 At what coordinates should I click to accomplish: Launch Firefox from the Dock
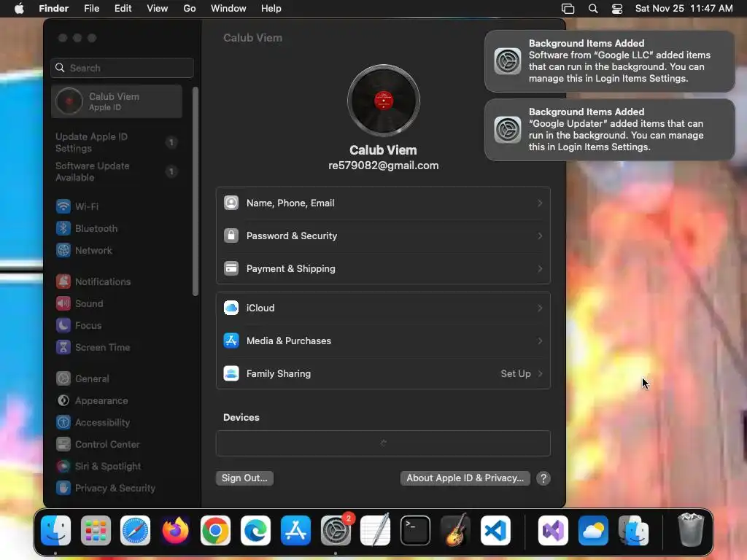[175, 531]
